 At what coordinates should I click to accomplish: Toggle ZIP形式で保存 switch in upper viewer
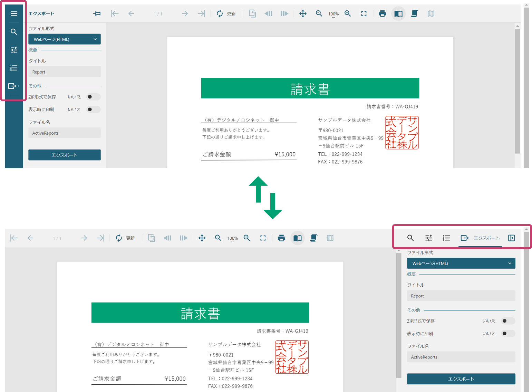pyautogui.click(x=93, y=97)
